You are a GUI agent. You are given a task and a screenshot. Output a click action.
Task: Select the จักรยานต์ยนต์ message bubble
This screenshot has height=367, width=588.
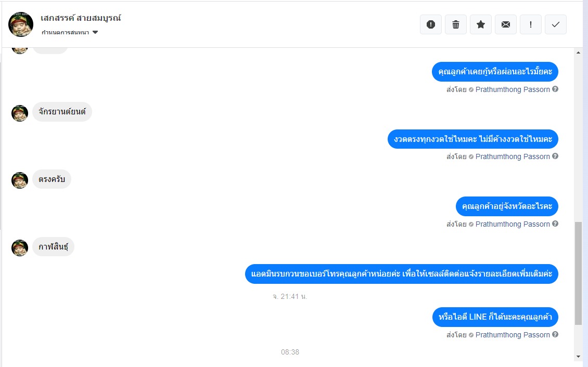pos(62,112)
